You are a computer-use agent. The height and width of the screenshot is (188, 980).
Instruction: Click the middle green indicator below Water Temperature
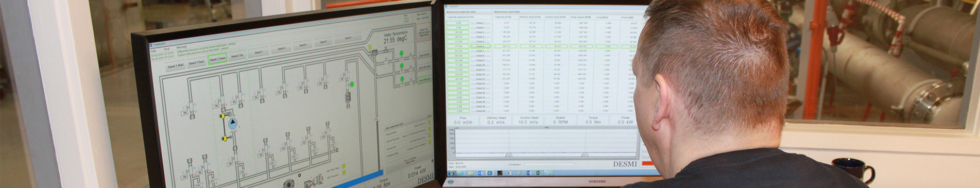point(402,65)
